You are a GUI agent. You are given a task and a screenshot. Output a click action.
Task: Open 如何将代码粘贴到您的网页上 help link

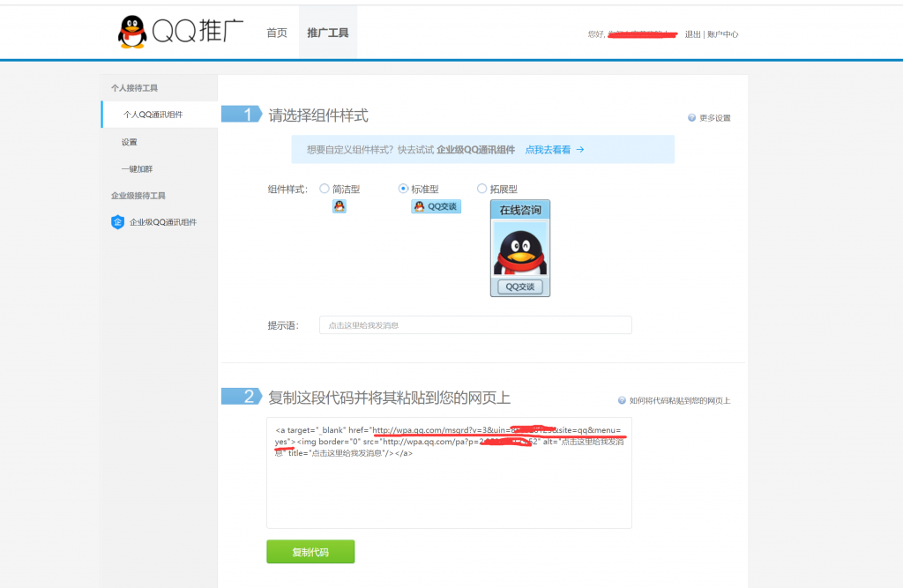click(x=680, y=401)
